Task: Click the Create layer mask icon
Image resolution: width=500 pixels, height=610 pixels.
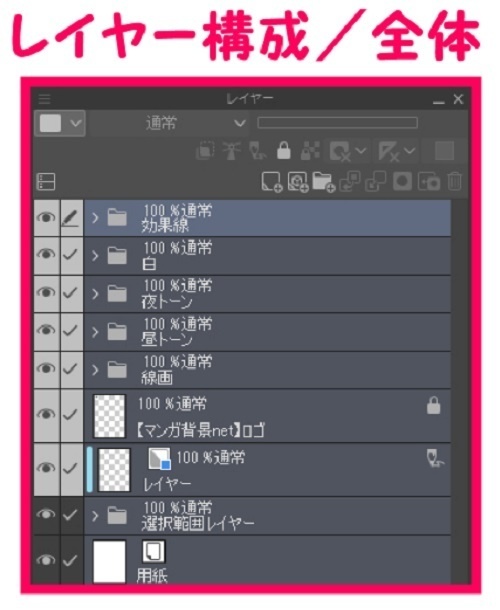Action: coord(402,182)
